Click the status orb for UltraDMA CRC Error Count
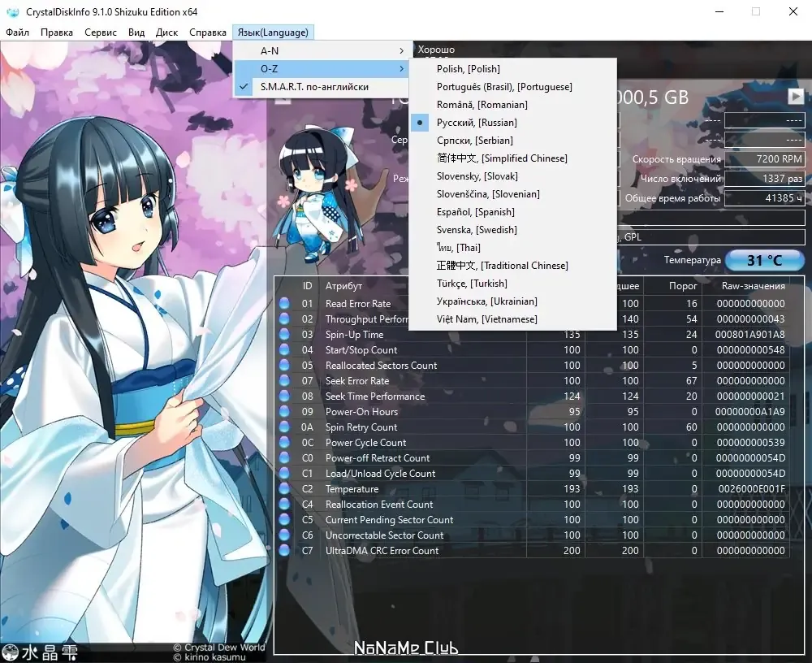This screenshot has height=663, width=812. (x=284, y=551)
